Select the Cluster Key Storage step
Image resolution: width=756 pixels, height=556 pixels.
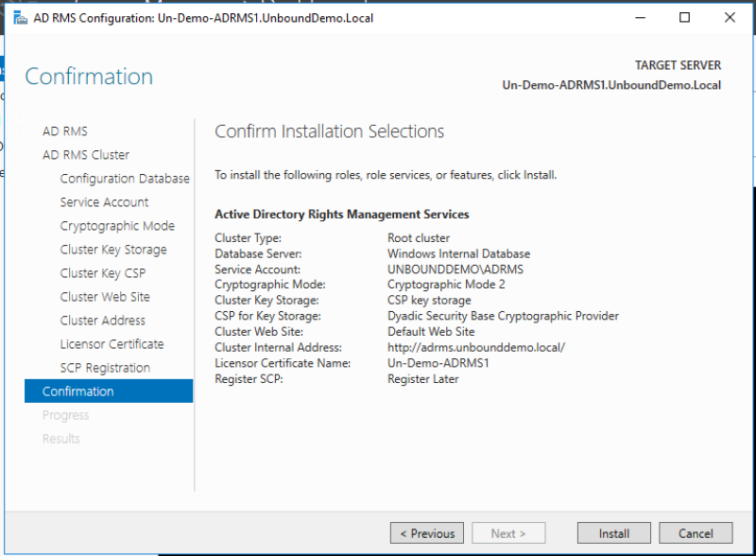click(x=113, y=250)
